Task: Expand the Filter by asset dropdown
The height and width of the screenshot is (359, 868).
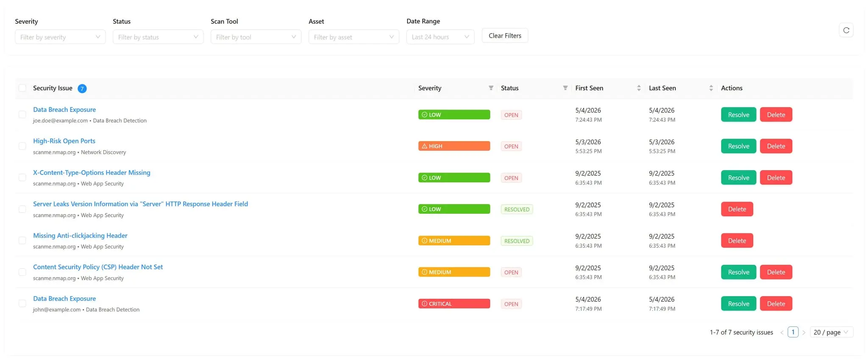Action: pos(354,37)
